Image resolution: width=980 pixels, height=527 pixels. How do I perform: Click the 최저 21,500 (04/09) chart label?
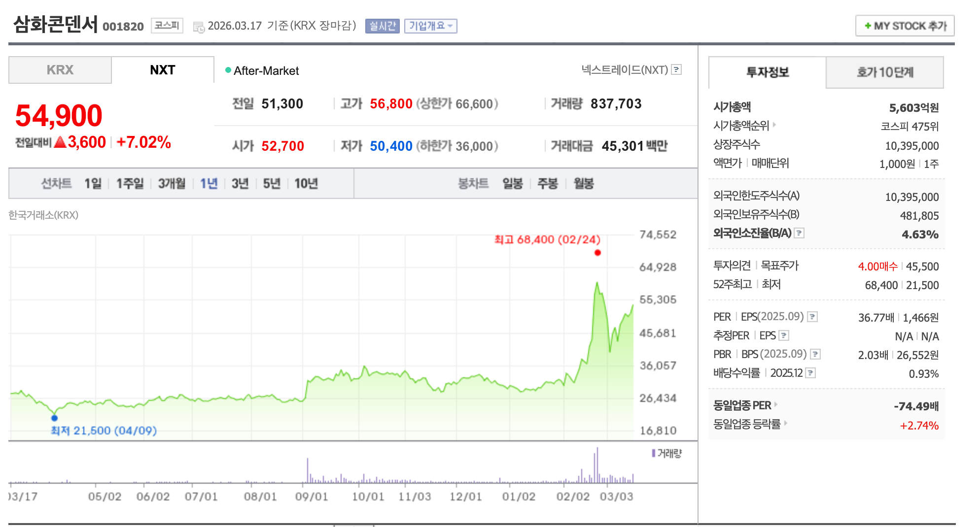pyautogui.click(x=104, y=431)
